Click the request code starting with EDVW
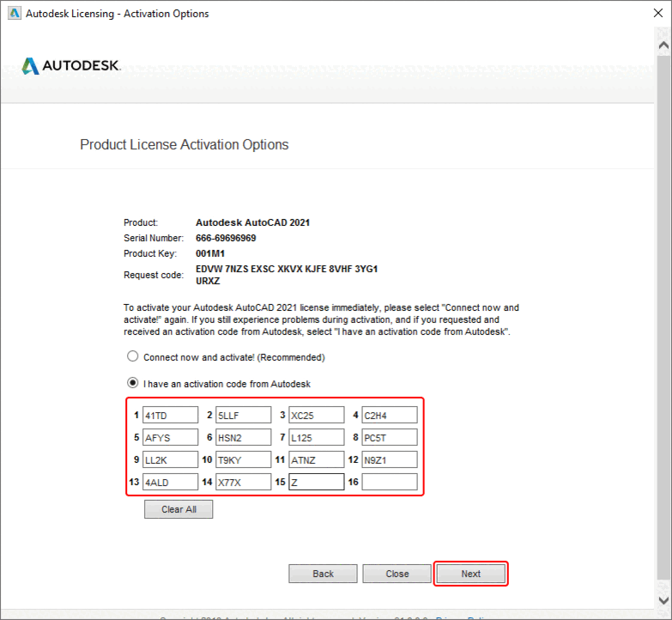This screenshot has height=620, width=672. [x=287, y=275]
